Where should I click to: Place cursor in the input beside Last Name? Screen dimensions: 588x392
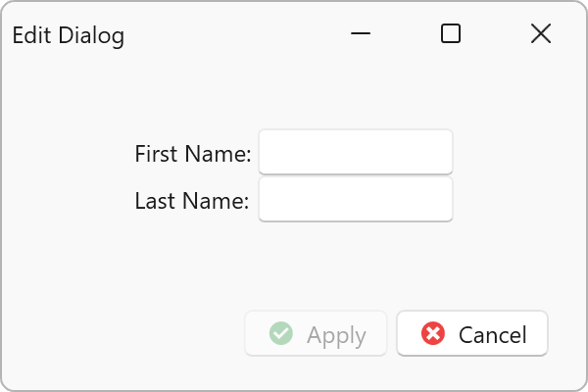point(355,200)
